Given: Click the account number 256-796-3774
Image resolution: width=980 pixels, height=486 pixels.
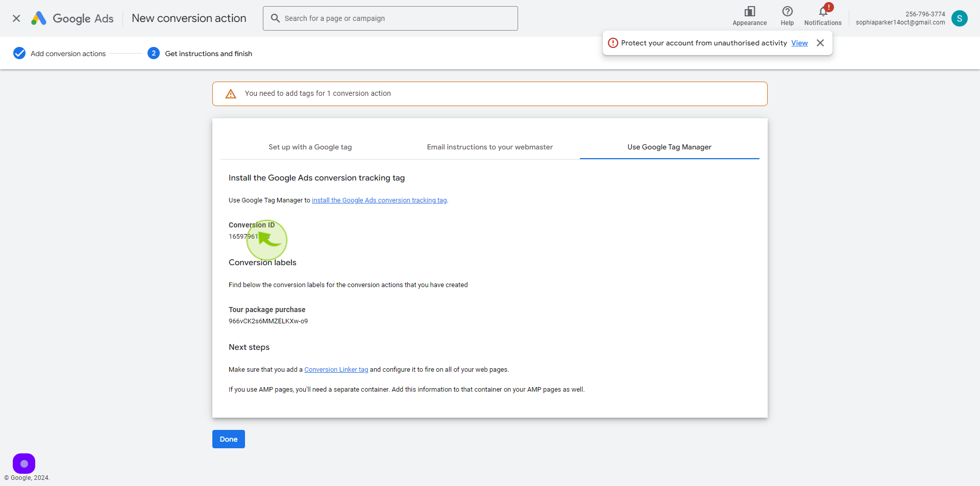Looking at the screenshot, I should click(x=925, y=14).
